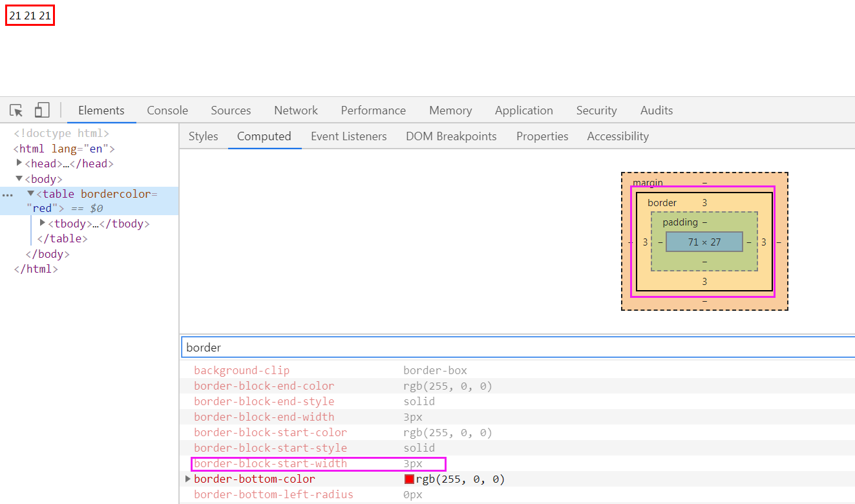The height and width of the screenshot is (504, 855).
Task: Select the closing </table> tag line
Action: 62,238
